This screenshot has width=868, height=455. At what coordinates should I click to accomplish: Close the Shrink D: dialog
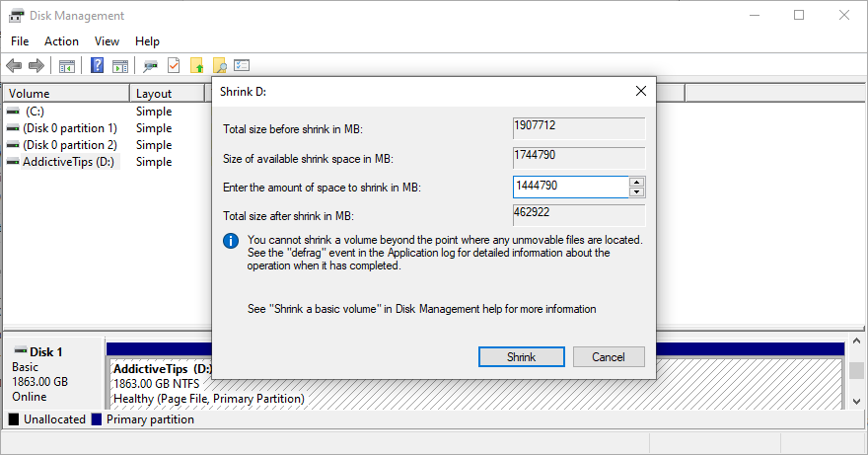641,91
